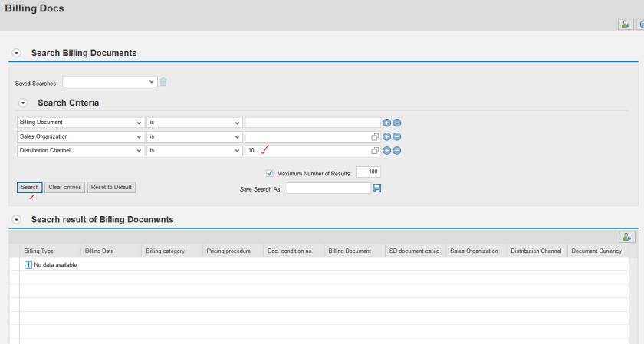Image resolution: width=644 pixels, height=344 pixels.
Task: Add criterion after the Billing Document row
Action: 387,123
